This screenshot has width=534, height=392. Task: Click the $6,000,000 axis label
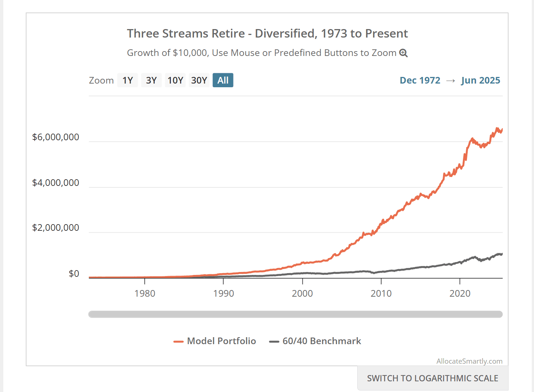coord(56,137)
